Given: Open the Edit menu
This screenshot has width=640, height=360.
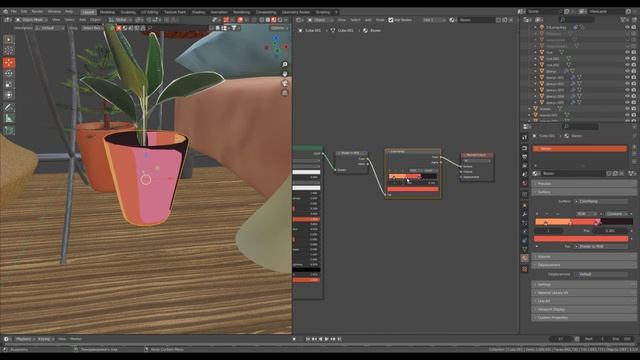Looking at the screenshot, I should tap(24, 12).
